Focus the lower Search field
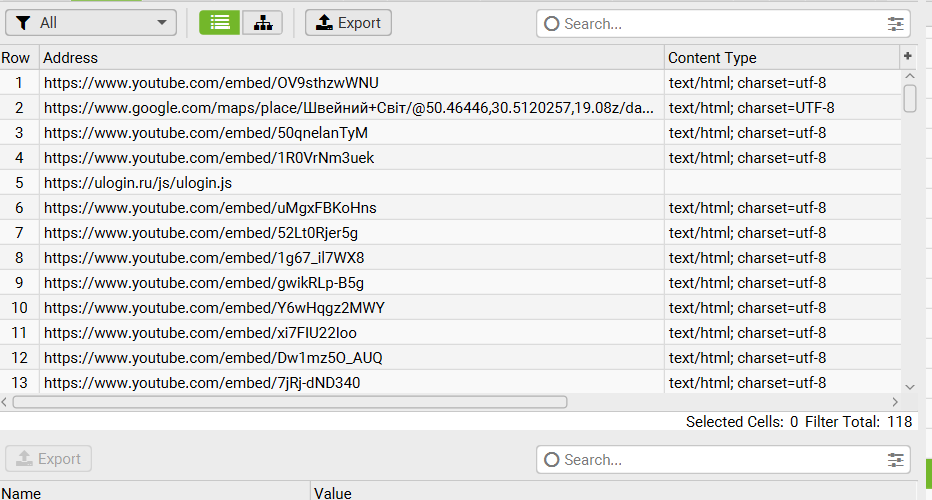The width and height of the screenshot is (932, 500). (x=723, y=460)
